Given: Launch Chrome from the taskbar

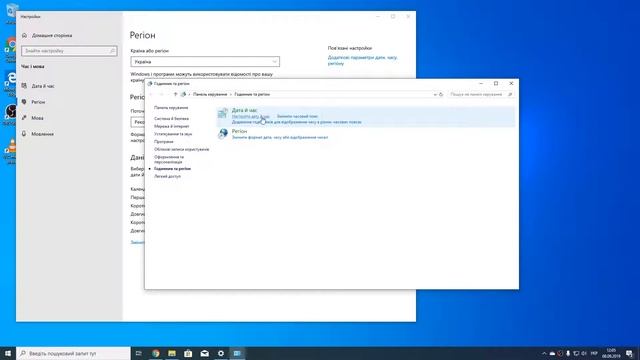Looking at the screenshot, I should tap(156, 353).
